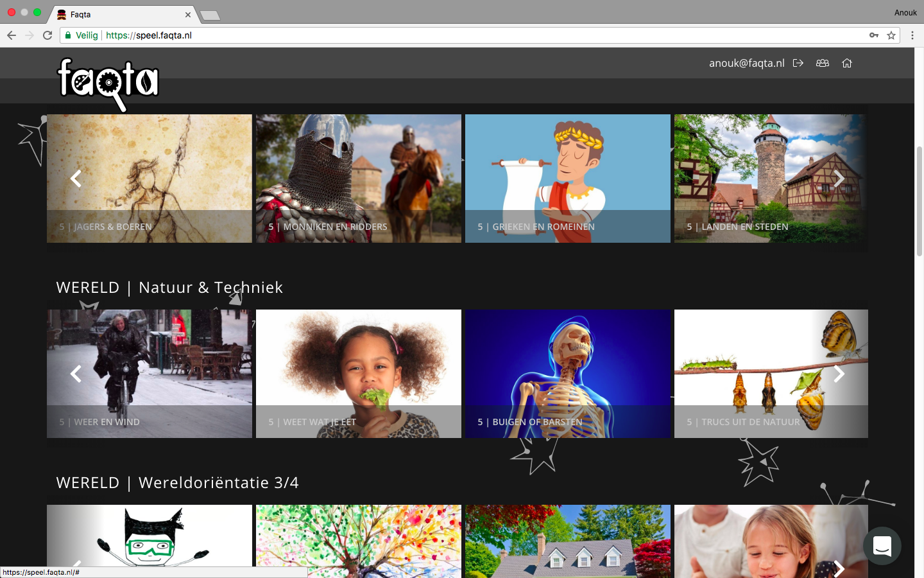Open the Monniken en Ridders card
Image resolution: width=924 pixels, height=578 pixels.
coord(359,179)
